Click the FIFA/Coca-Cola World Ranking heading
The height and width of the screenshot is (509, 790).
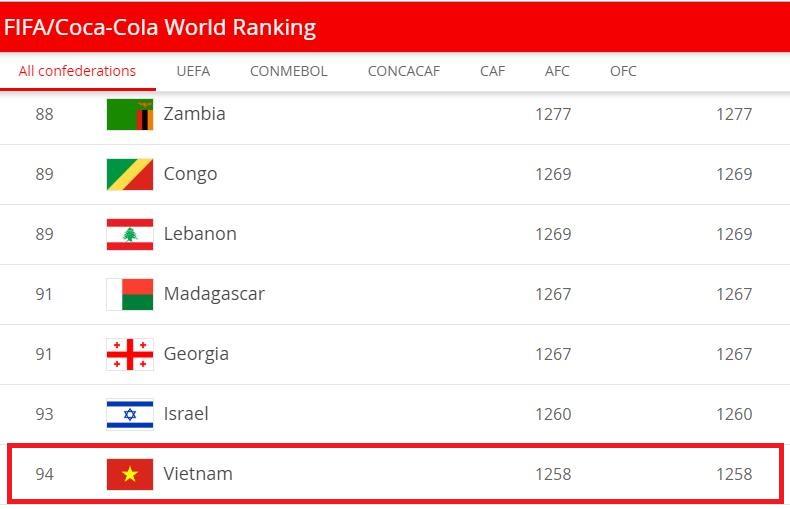160,27
